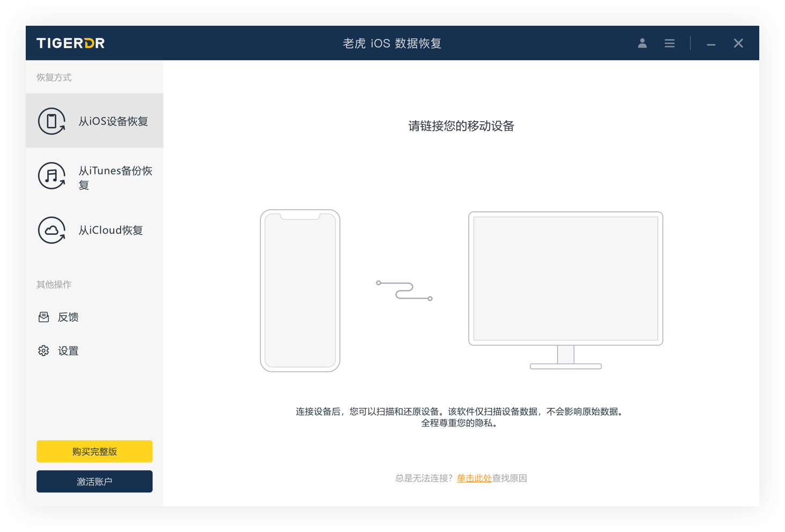Click the 激活账户 activate account button
785x532 pixels.
point(94,482)
